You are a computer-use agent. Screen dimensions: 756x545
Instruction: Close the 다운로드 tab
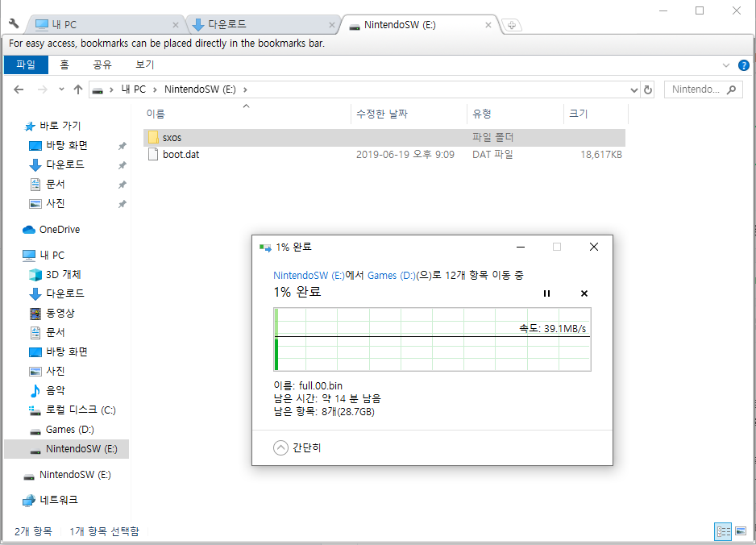(x=332, y=25)
